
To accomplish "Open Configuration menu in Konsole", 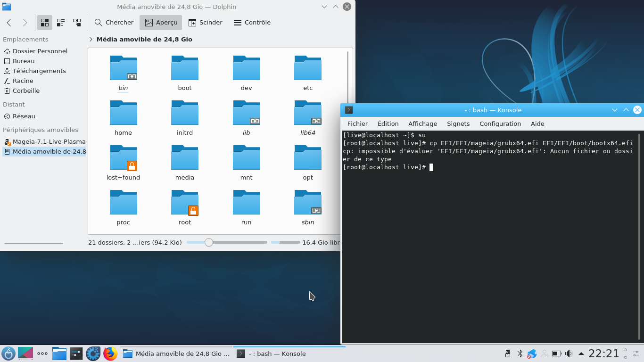I will click(x=500, y=123).
